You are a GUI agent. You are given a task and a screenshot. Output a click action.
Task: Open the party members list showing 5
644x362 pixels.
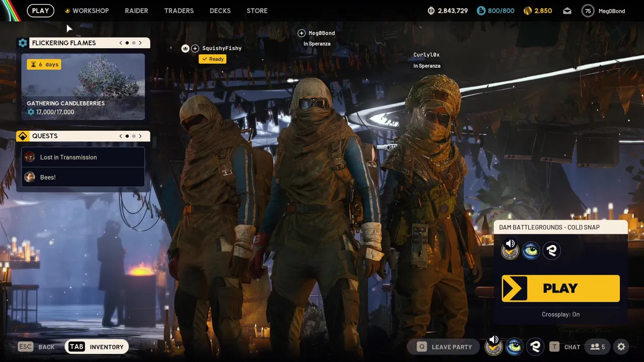click(598, 346)
